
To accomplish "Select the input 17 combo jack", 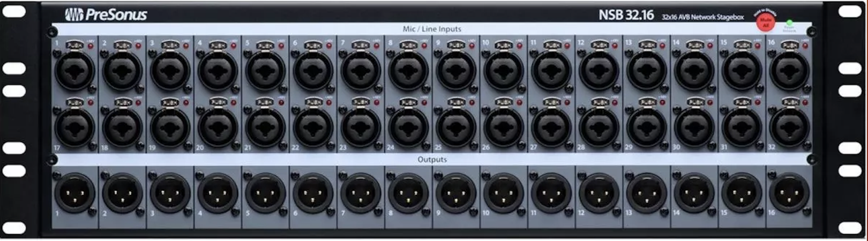I will click(x=75, y=127).
